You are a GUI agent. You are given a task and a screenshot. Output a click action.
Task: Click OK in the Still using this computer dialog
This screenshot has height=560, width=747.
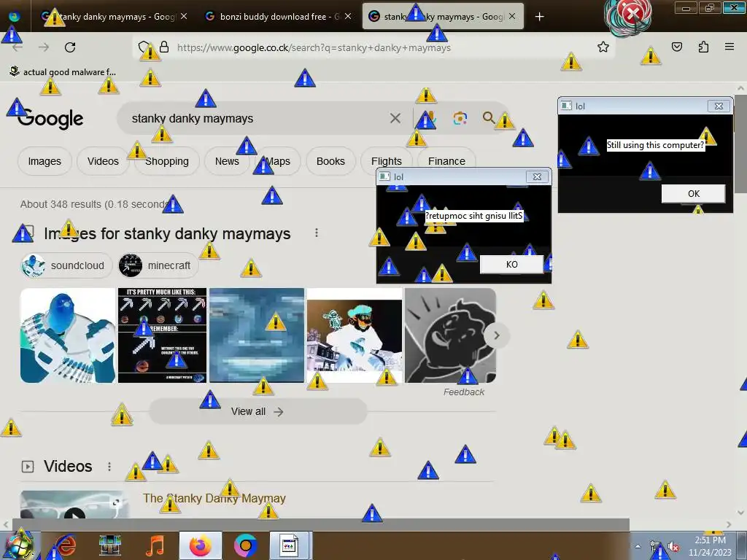tap(693, 193)
